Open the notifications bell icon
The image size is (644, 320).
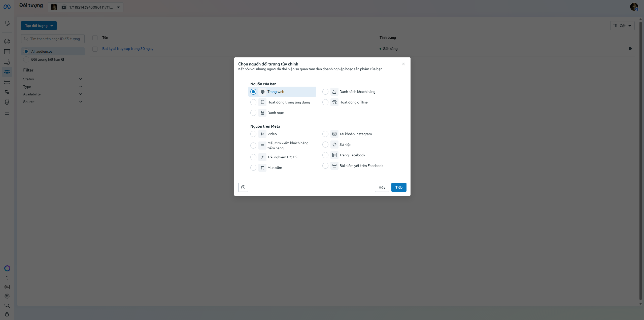click(7, 23)
